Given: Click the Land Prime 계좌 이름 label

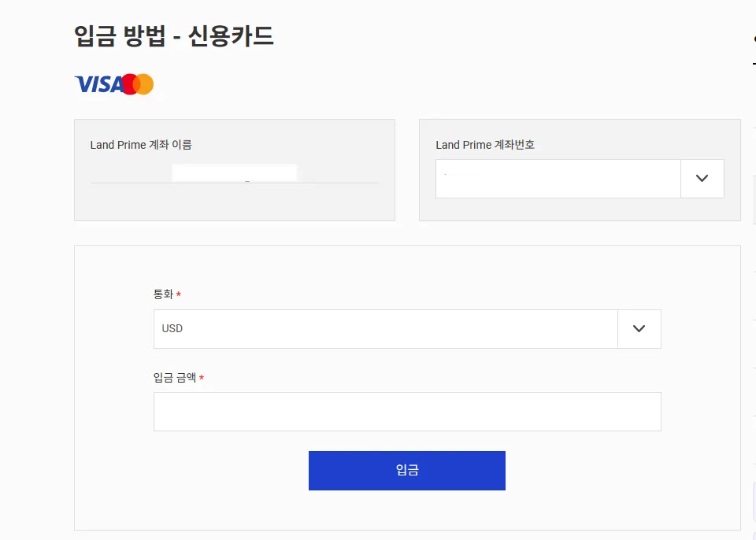Looking at the screenshot, I should [x=141, y=145].
